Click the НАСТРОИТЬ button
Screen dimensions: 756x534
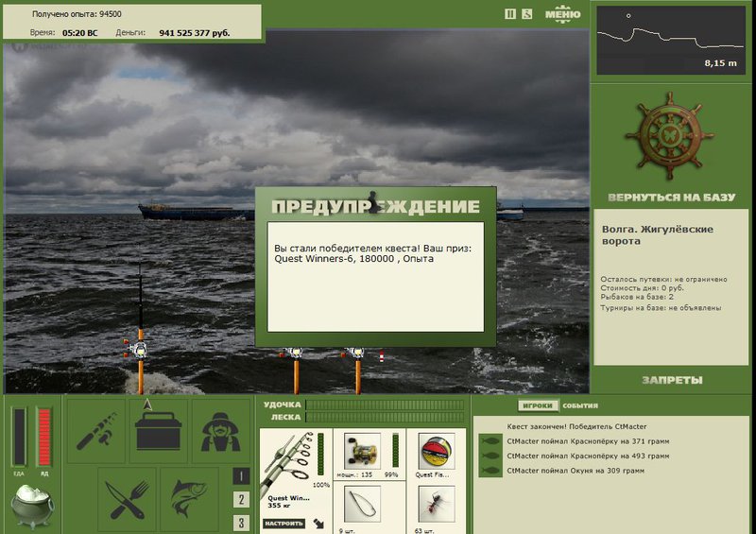coord(284,523)
